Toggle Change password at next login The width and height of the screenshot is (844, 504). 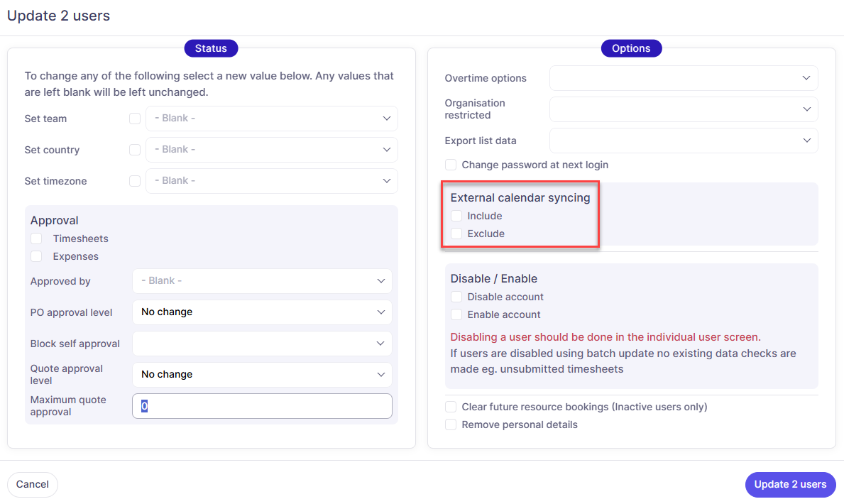(451, 165)
